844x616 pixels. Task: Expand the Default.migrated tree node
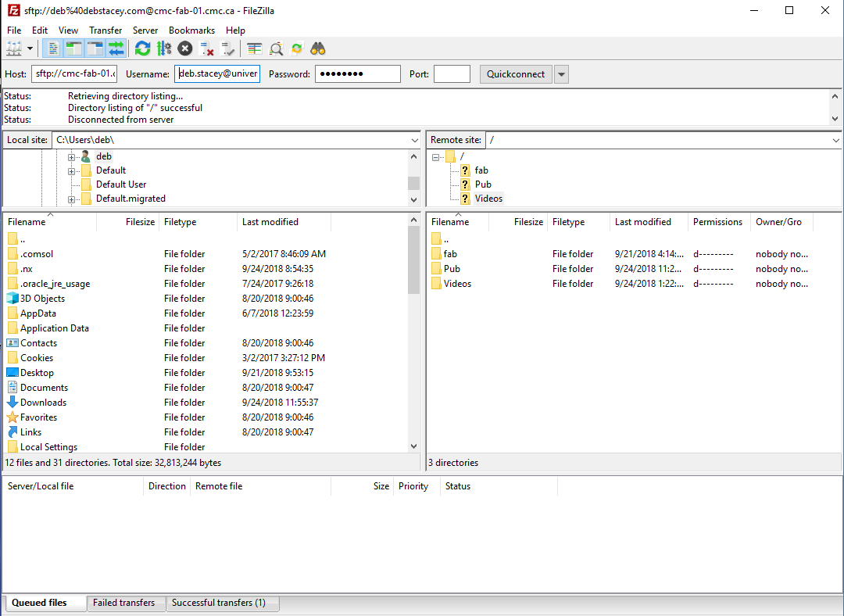[x=71, y=199]
